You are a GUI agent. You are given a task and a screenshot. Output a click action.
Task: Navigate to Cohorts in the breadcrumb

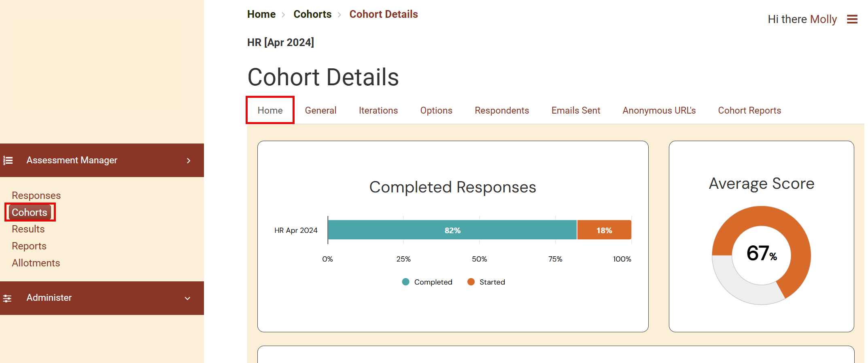pos(312,14)
